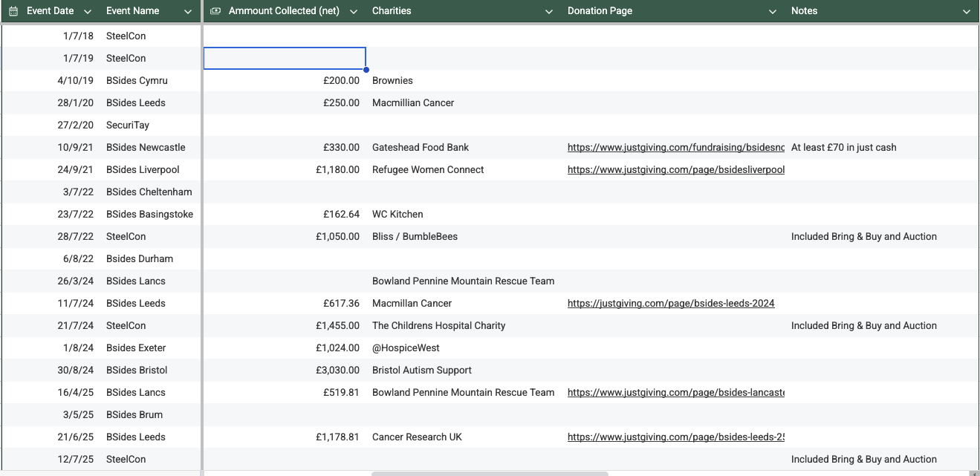Viewport: 980px width, 476px height.
Task: Select the Macmillian Cancer charity cell
Action: click(465, 103)
